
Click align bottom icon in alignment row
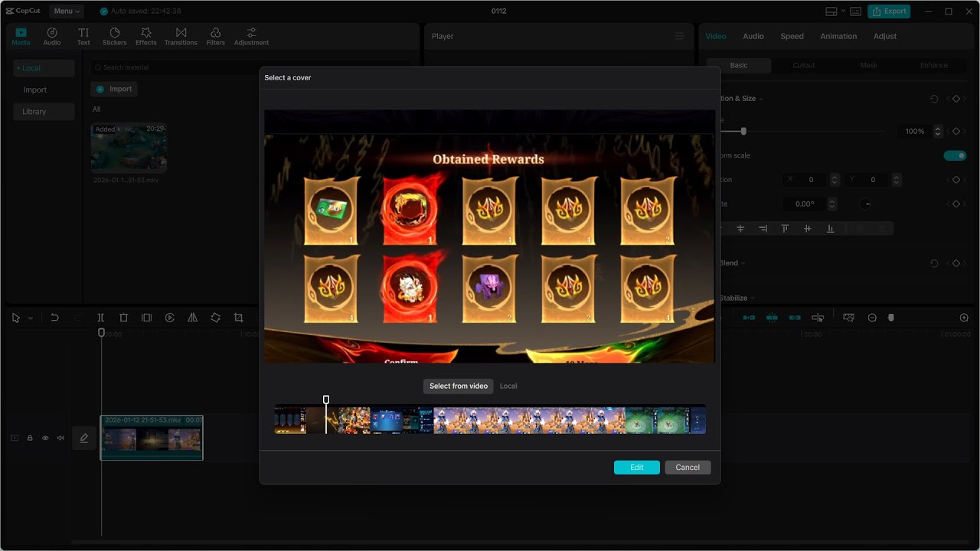click(x=830, y=229)
